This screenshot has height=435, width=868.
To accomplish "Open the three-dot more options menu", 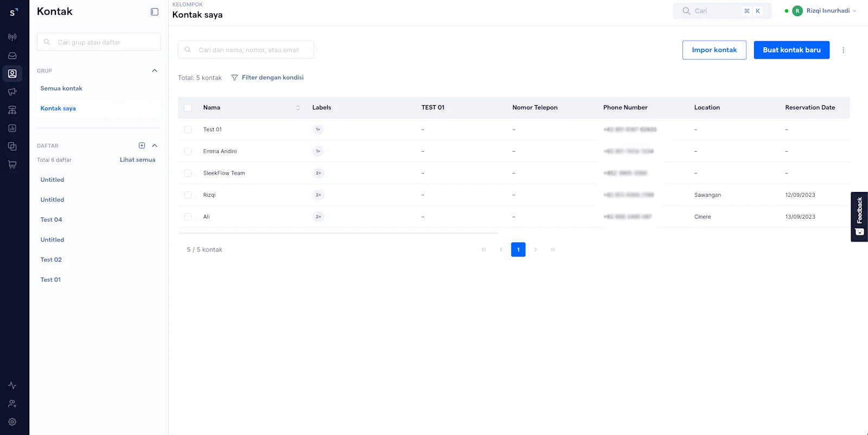I will (x=843, y=50).
